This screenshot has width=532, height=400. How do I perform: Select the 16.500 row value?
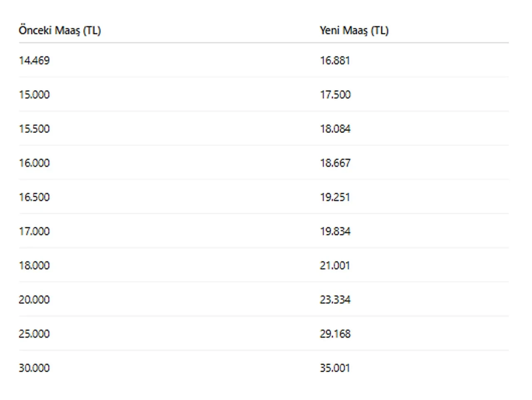tap(34, 197)
